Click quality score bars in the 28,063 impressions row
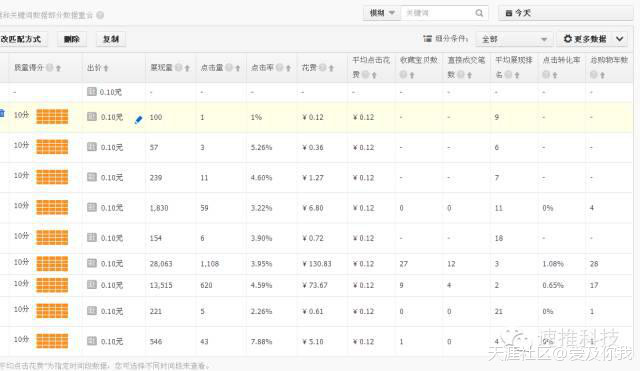This screenshot has width=640, height=371. (52, 264)
